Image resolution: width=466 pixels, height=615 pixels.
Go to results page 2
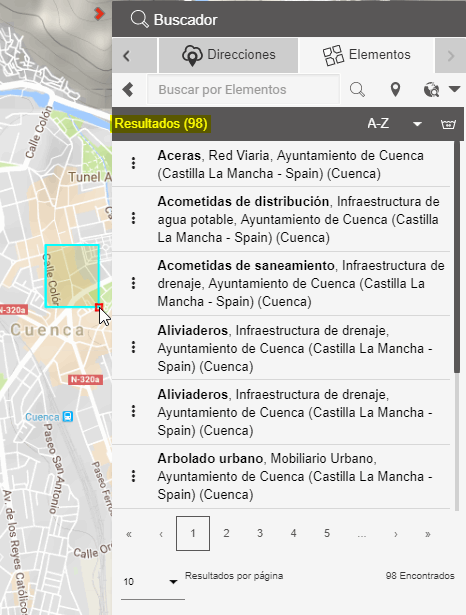(x=226, y=533)
